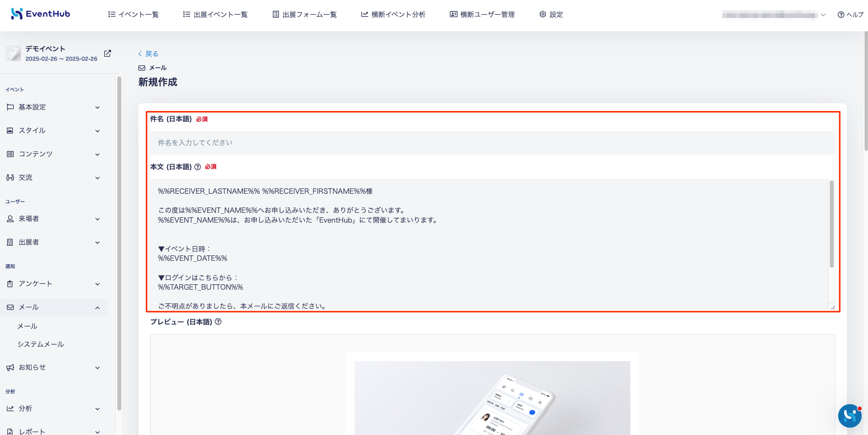Expand the レポート sidebar section
This screenshot has height=435, width=868.
(x=54, y=432)
